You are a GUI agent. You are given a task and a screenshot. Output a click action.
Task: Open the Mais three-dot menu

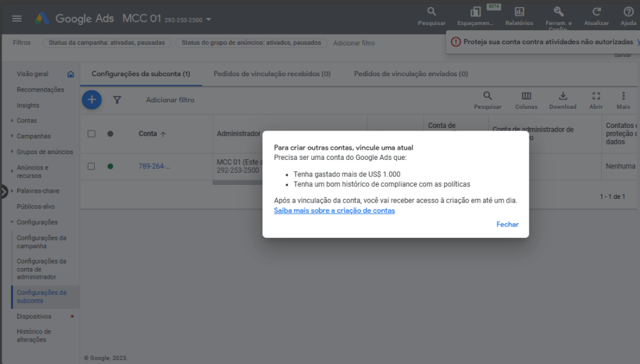tap(623, 96)
